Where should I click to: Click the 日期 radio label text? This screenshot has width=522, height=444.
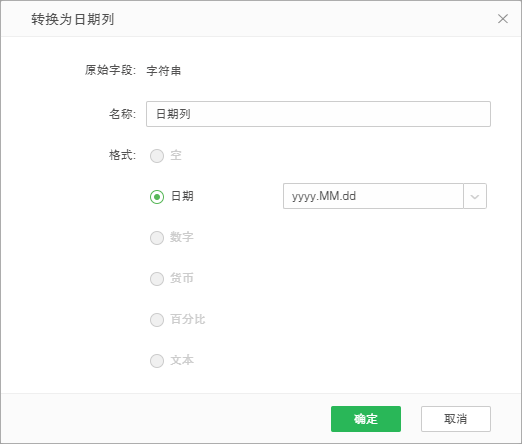[182, 196]
